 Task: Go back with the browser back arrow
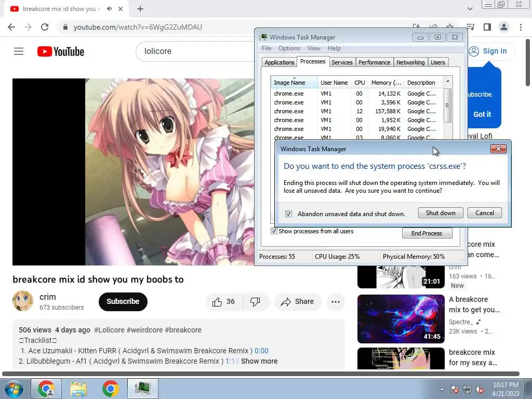[x=11, y=27]
